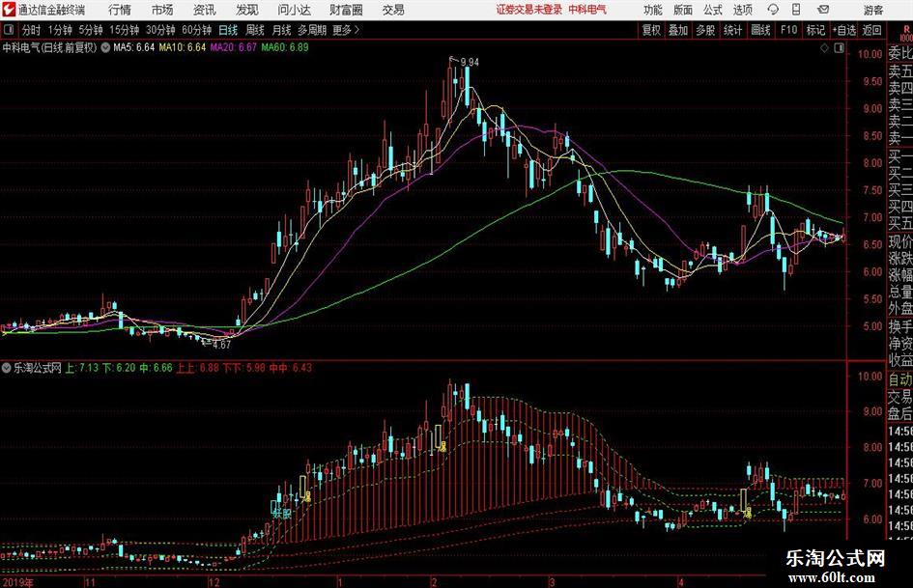Switch to the 分时 period tab

[32, 30]
